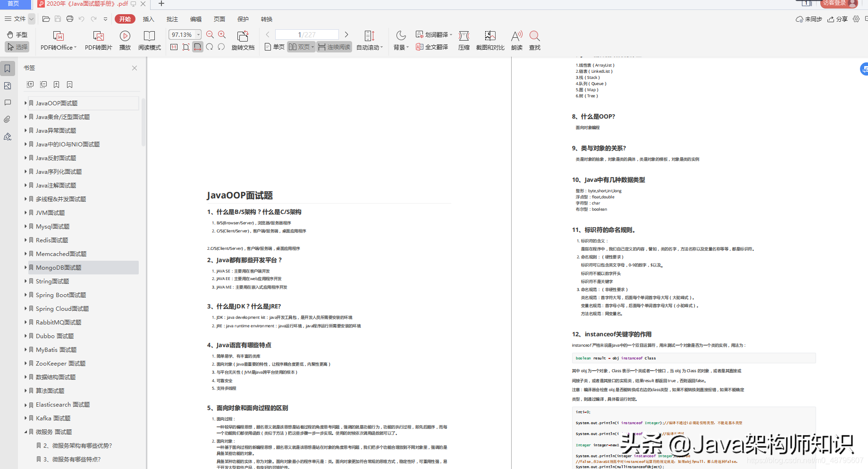The image size is (868, 469).
Task: Open the 查找 search tool
Action: tap(535, 41)
